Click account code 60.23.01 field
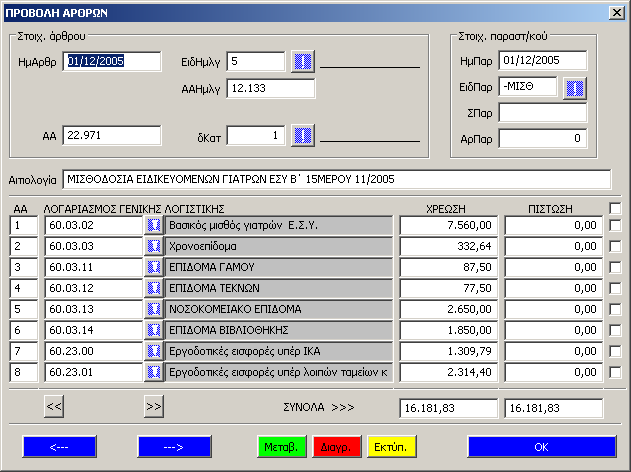The height and width of the screenshot is (472, 631). 94,372
